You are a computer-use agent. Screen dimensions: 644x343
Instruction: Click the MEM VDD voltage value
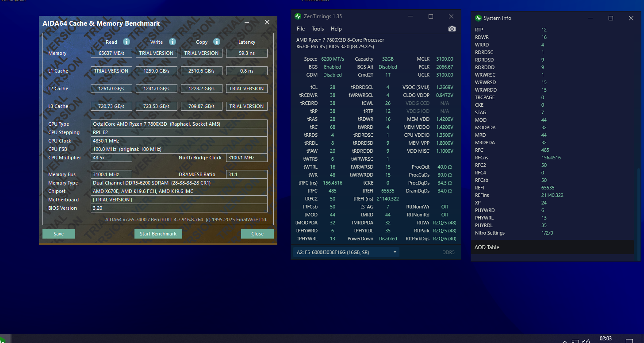click(444, 119)
